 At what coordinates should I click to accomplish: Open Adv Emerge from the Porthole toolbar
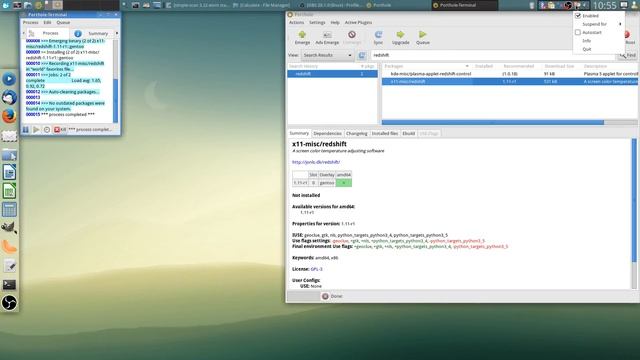327,37
